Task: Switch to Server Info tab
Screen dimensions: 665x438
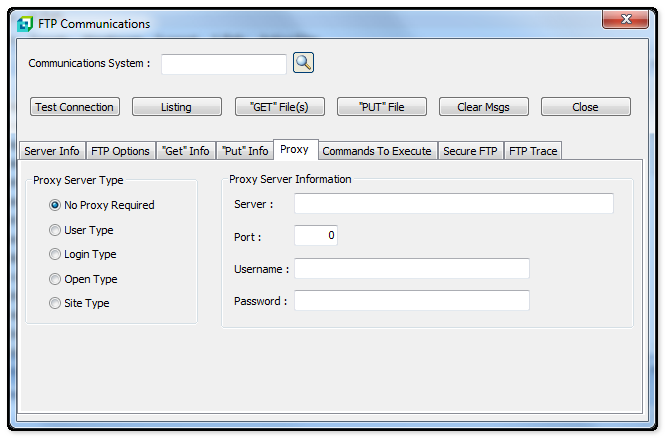Action: [52, 151]
